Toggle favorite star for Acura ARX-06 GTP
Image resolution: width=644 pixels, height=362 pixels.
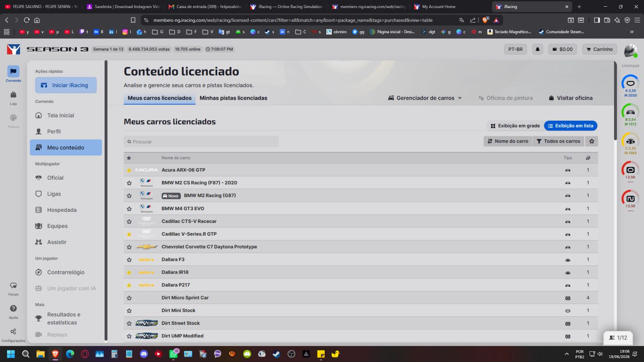point(129,170)
